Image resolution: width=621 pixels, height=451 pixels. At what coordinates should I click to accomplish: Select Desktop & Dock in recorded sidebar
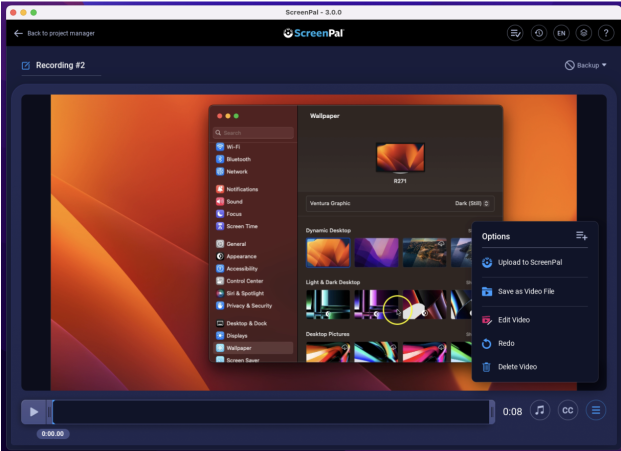coord(246,324)
